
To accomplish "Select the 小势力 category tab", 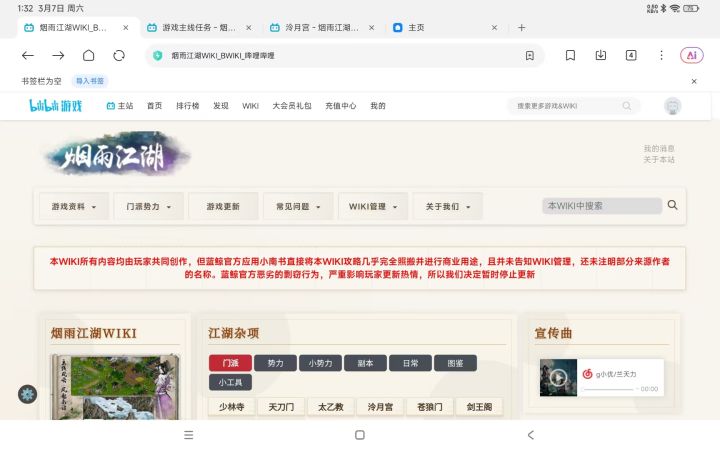I will point(320,363).
